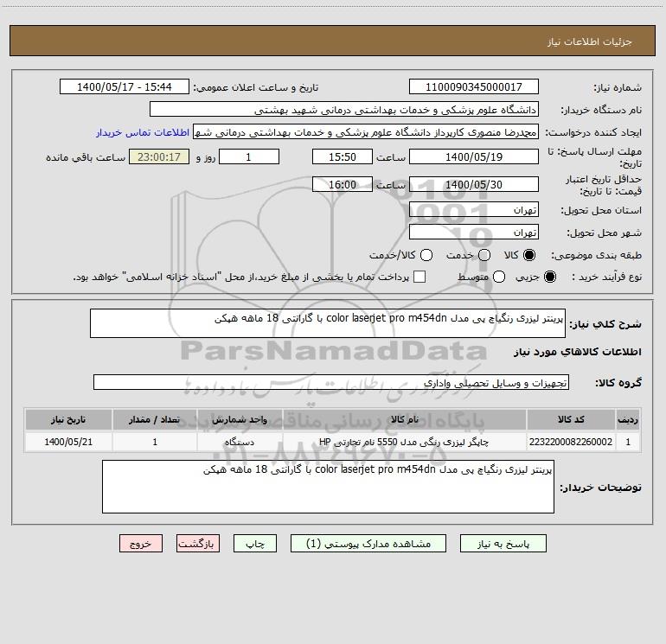Click the پاسخ به نیاز button
Viewport: 666px width, 644px height.
point(503,544)
